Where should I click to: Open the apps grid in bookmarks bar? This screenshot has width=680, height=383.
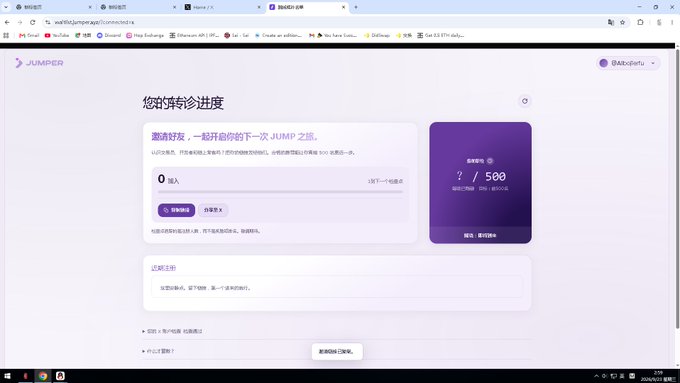6,36
